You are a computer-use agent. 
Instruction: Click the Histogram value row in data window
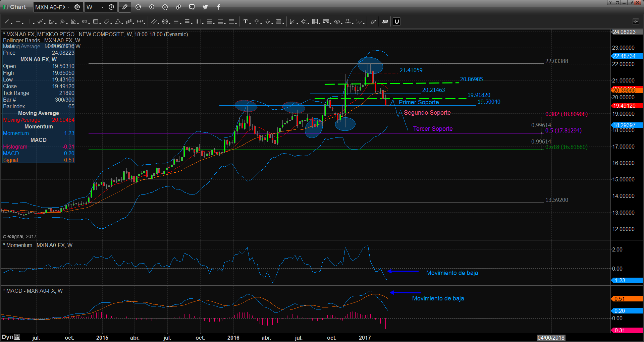[x=39, y=147]
